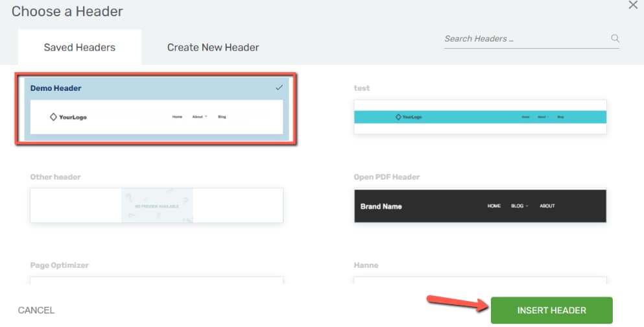
Task: Close the Choose a Header dialog
Action: pos(633,5)
